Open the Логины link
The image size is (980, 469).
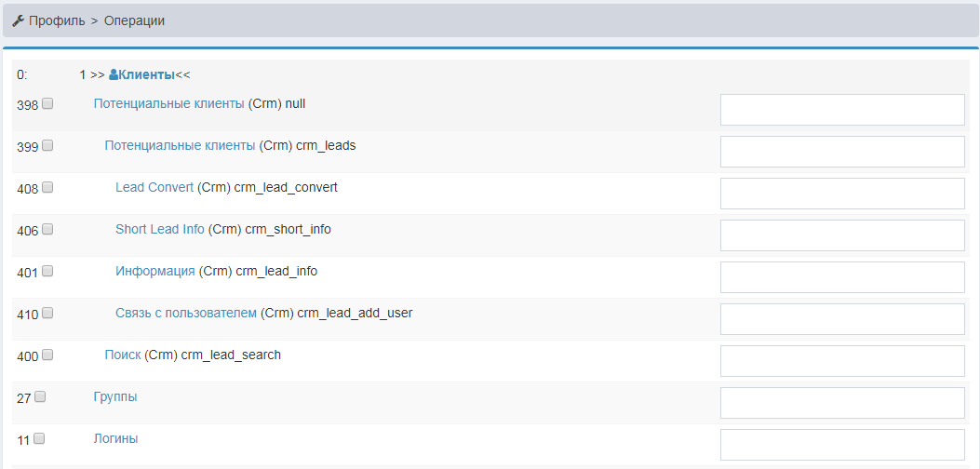coord(115,438)
